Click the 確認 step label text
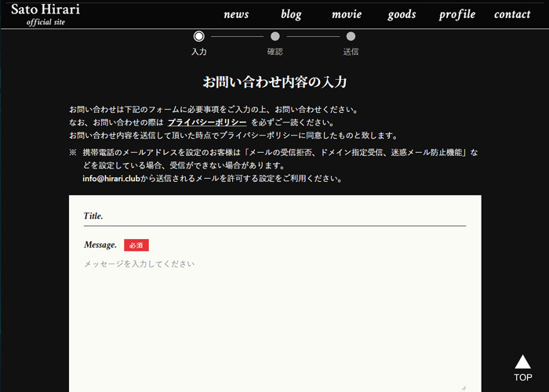The image size is (549, 392). click(274, 52)
